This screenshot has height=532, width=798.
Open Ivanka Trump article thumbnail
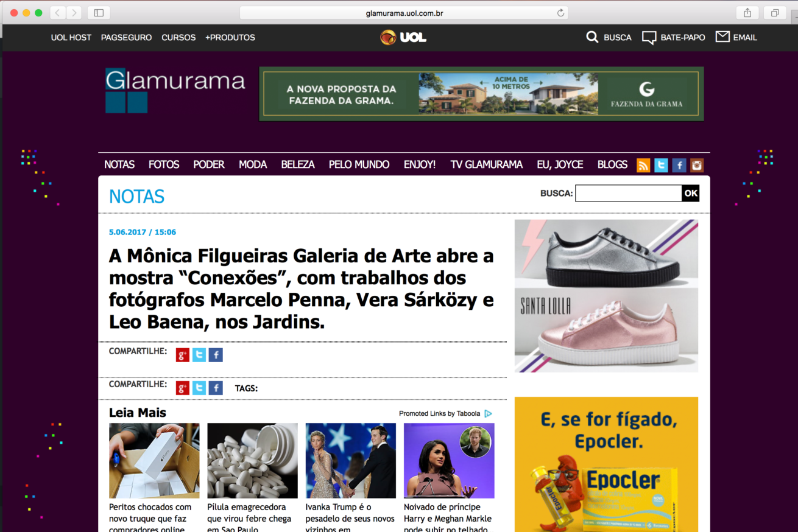[351, 461]
